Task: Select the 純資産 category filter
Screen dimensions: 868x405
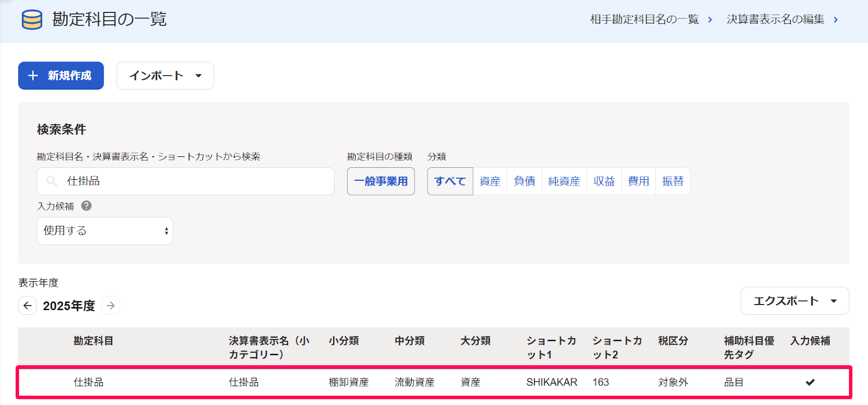Action: pos(564,181)
